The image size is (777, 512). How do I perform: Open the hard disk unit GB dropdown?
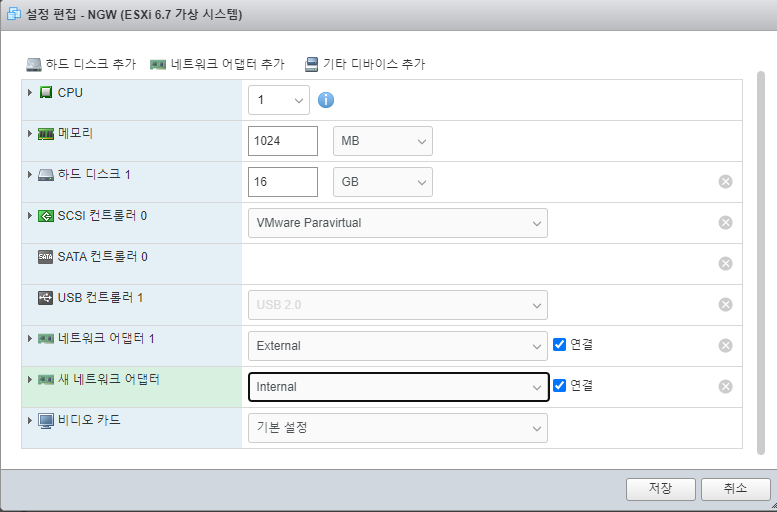tap(383, 182)
